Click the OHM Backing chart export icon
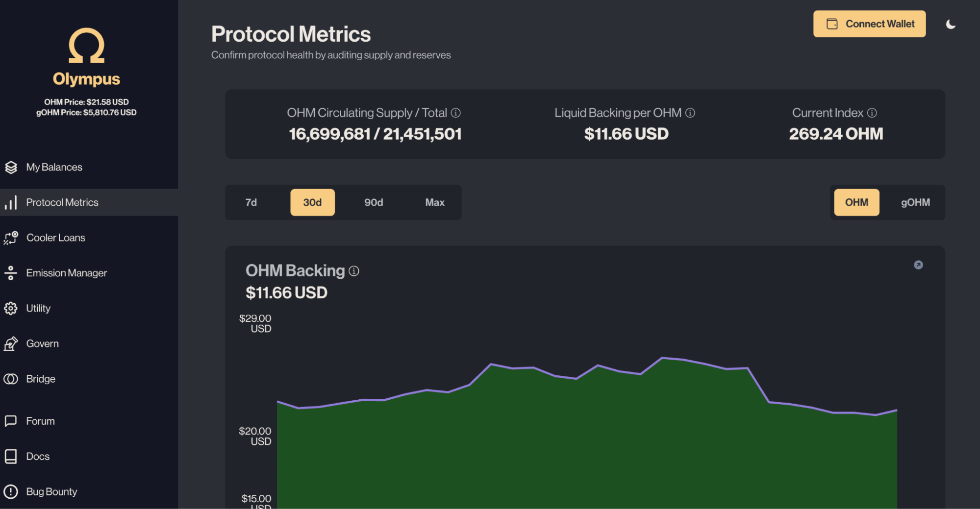The height and width of the screenshot is (509, 980). 918,265
